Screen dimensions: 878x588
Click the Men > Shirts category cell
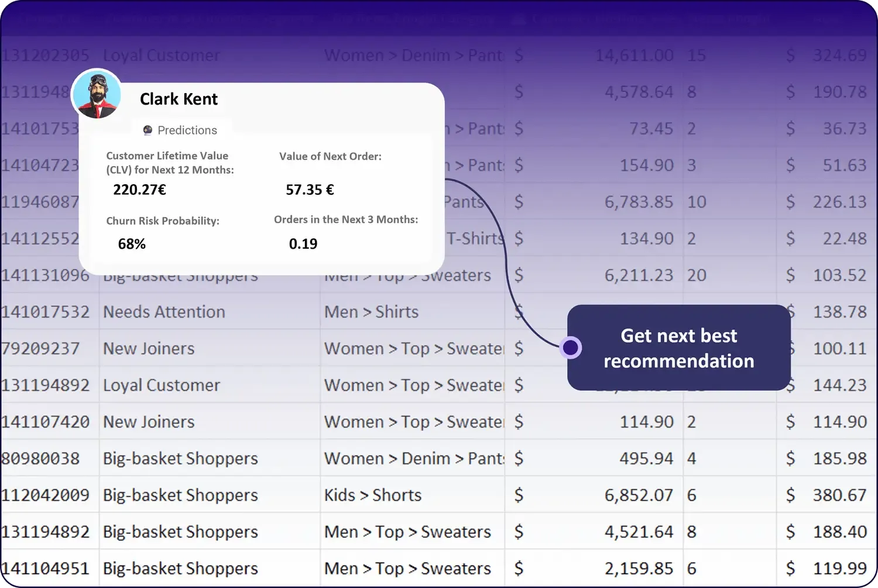[x=372, y=312]
